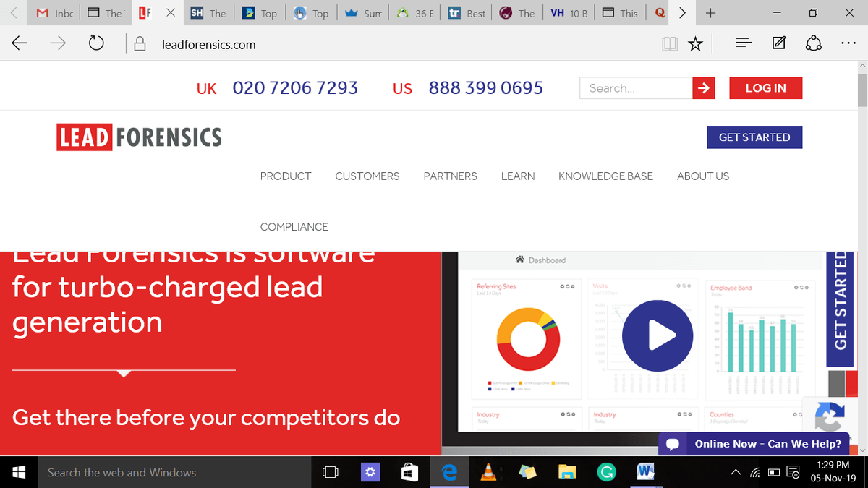Switch to the '36 E' browser tab
868x488 pixels.
(416, 13)
